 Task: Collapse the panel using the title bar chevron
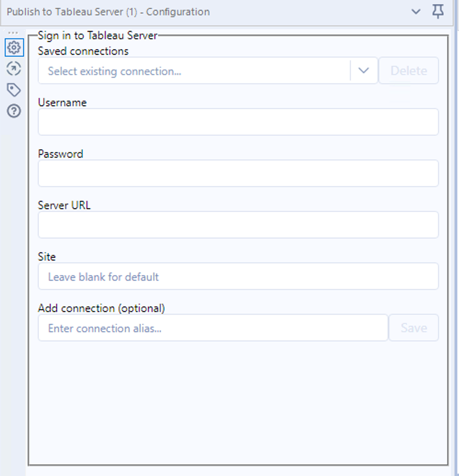click(x=417, y=12)
